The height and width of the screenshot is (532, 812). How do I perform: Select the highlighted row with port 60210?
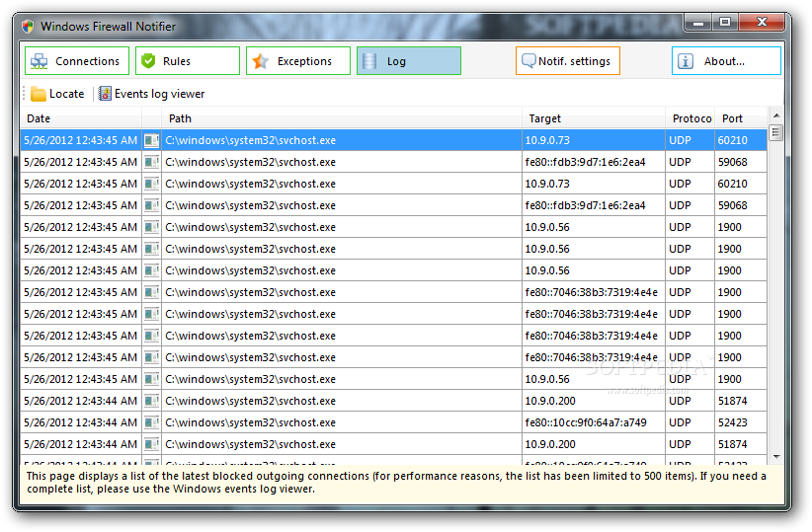(393, 140)
